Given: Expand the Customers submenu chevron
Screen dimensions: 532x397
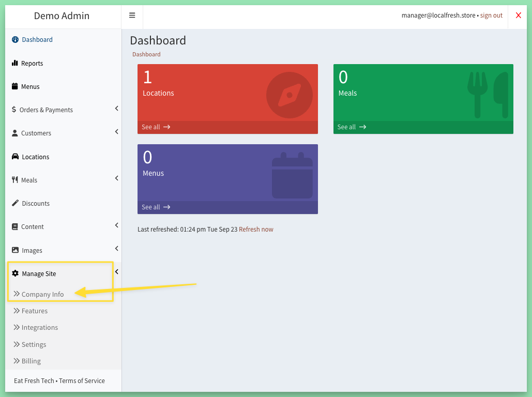Looking at the screenshot, I should 117,132.
